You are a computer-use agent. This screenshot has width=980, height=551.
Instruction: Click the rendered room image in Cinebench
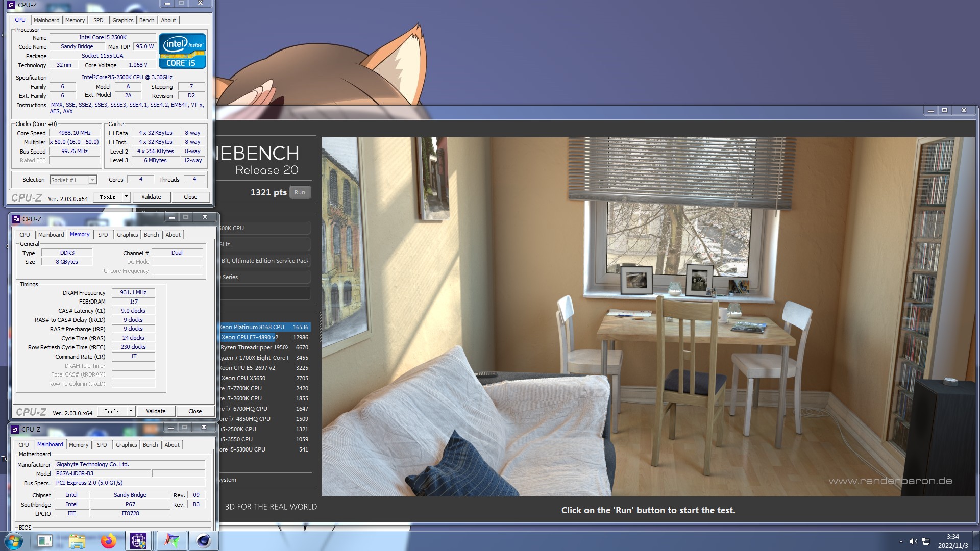click(648, 316)
